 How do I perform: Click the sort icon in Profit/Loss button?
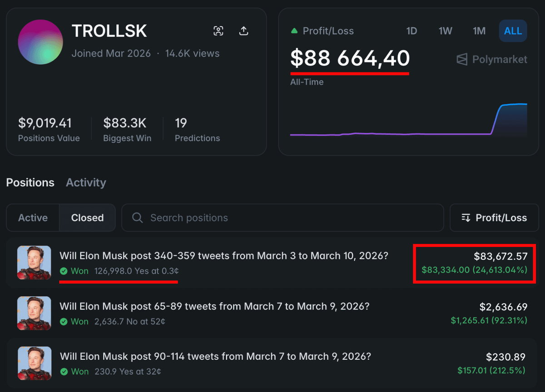point(466,218)
